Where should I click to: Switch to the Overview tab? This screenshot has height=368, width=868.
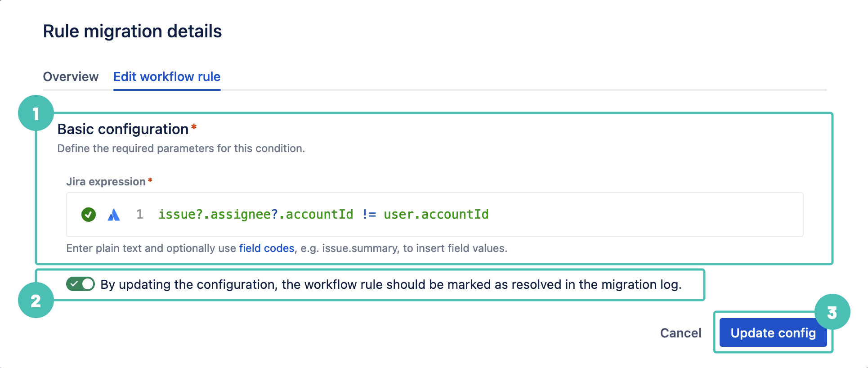71,76
